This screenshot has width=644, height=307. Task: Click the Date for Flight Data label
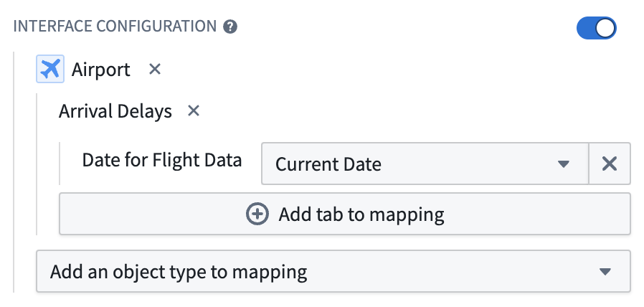[x=162, y=160]
